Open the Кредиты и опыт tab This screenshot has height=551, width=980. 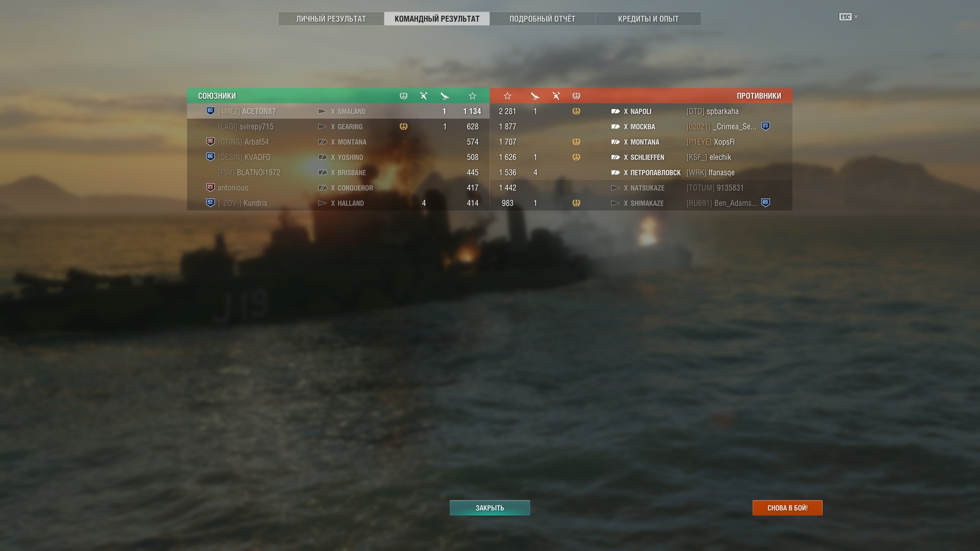pos(648,19)
